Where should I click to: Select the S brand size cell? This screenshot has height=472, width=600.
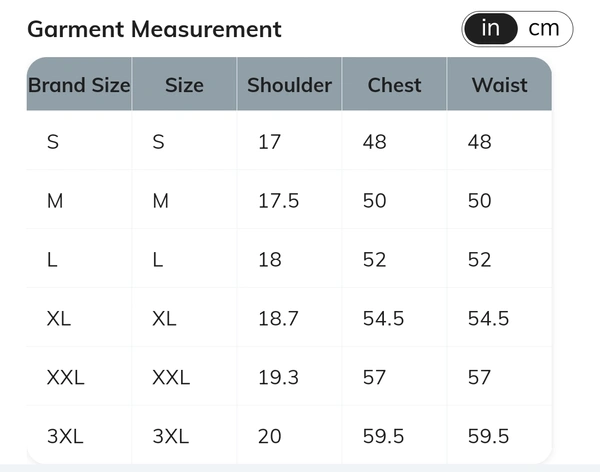click(x=79, y=140)
